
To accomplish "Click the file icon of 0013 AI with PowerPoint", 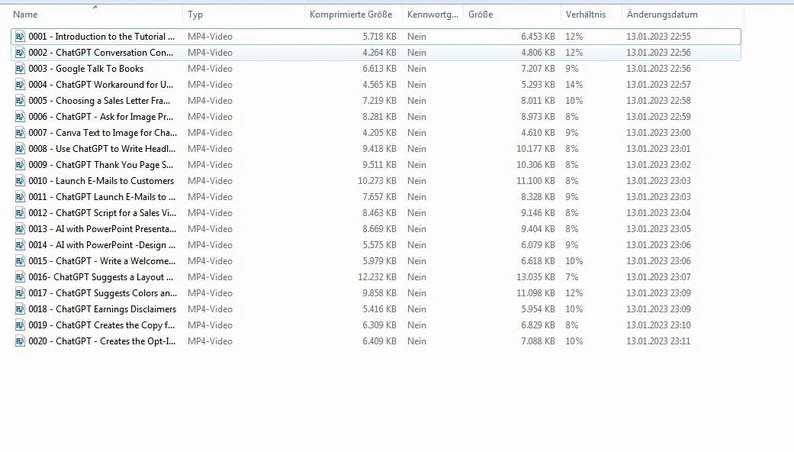I will tap(19, 228).
